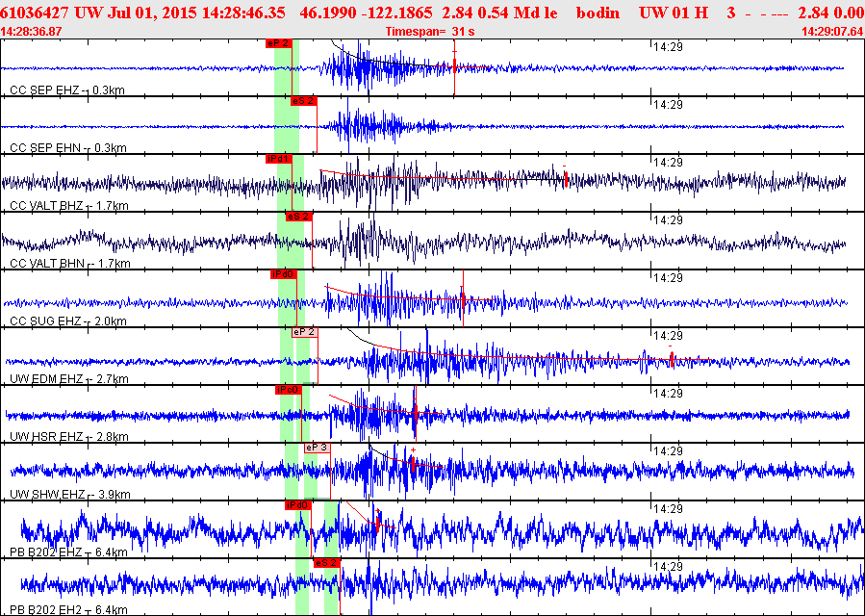The image size is (865, 616).
Task: Click the eP 3 pick flag on UW SHW EHZ
Action: pyautogui.click(x=318, y=448)
